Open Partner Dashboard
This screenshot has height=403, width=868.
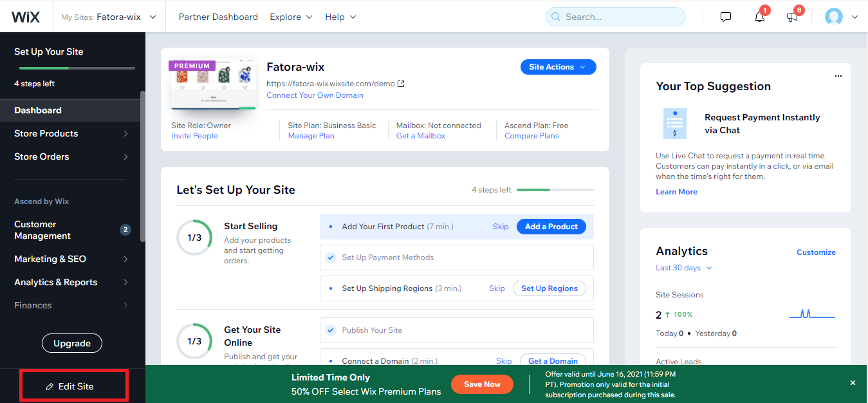(218, 17)
